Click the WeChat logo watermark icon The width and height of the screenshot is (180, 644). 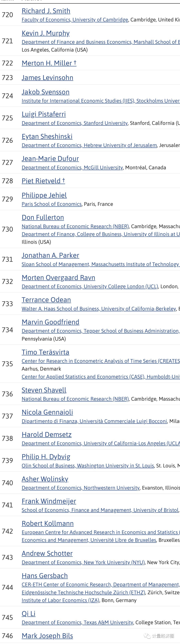(x=149, y=636)
